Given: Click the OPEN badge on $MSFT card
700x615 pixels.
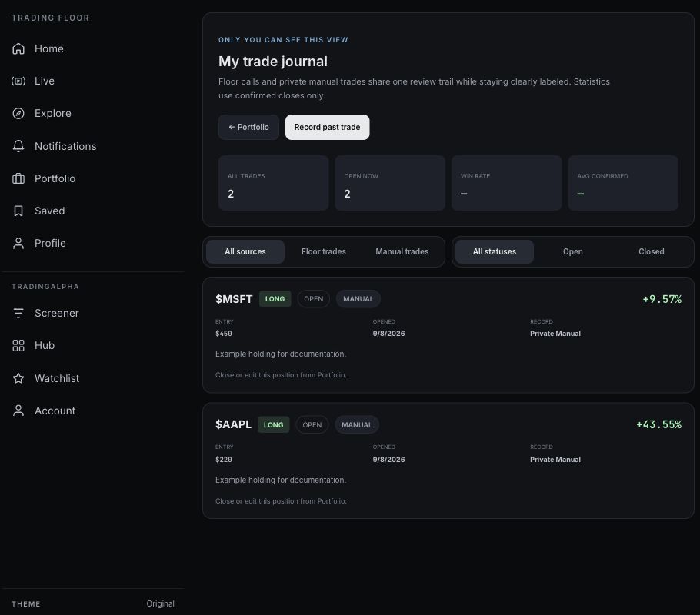Looking at the screenshot, I should click(313, 299).
